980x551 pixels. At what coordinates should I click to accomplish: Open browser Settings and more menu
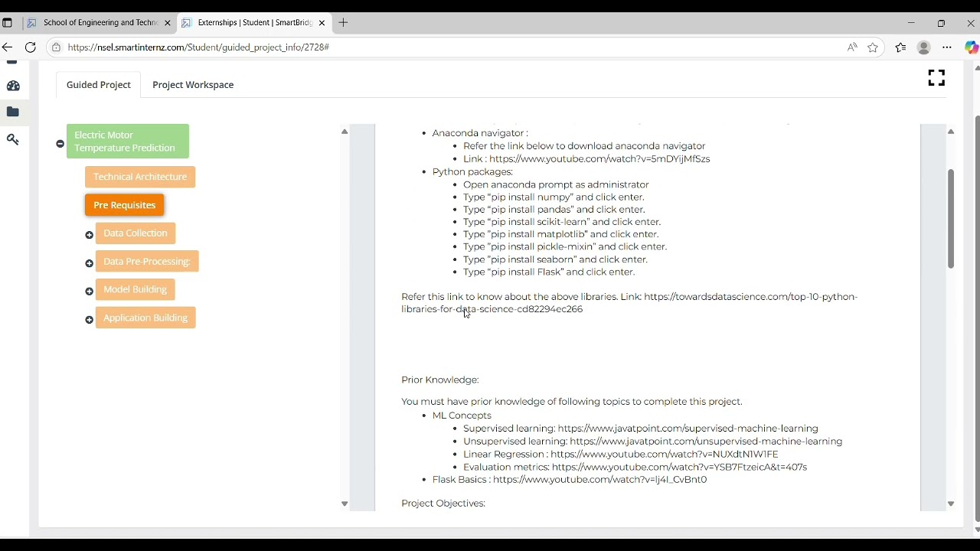[x=947, y=47]
